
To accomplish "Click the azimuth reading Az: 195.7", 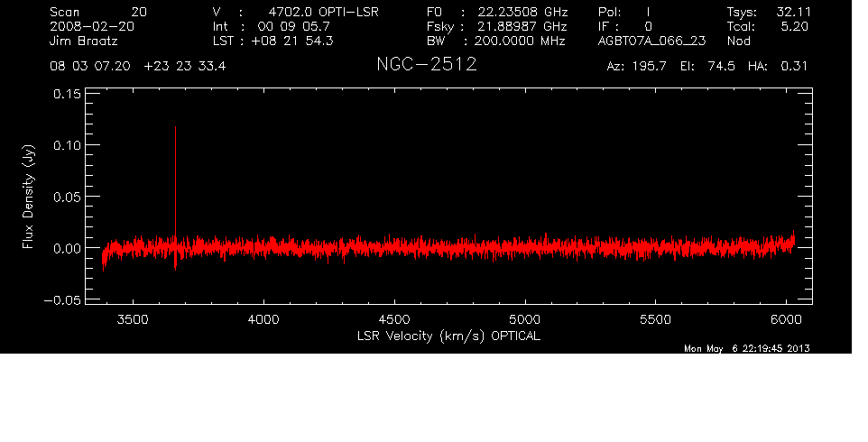I will pyautogui.click(x=637, y=67).
